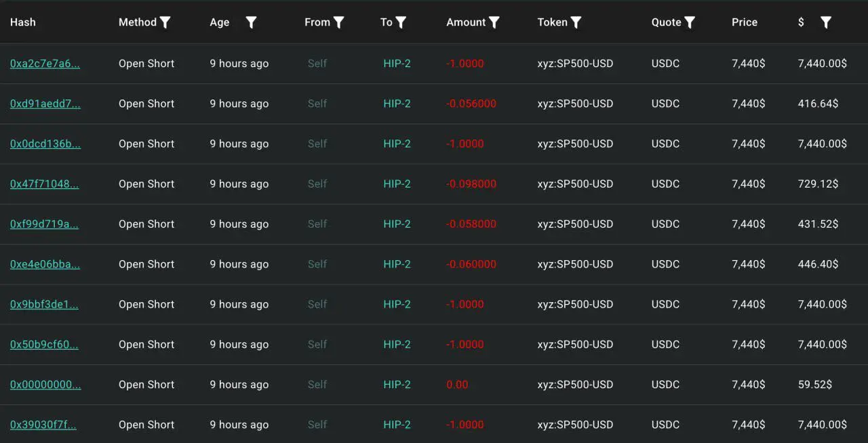
Task: Open transaction hash 0x39030f7f...
Action: pos(43,425)
